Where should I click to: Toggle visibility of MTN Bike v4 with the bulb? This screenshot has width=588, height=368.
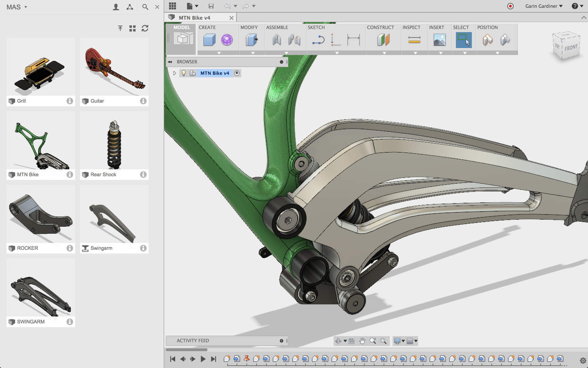pos(183,73)
